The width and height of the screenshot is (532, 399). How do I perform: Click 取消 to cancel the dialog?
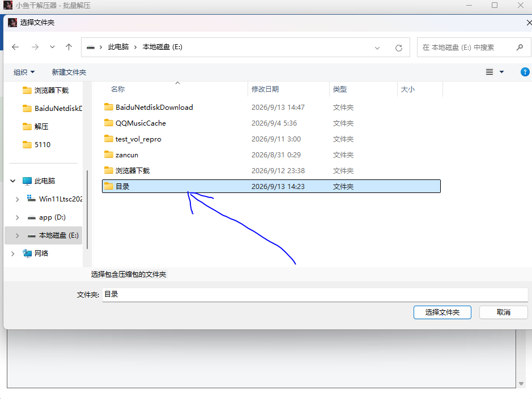click(x=503, y=312)
